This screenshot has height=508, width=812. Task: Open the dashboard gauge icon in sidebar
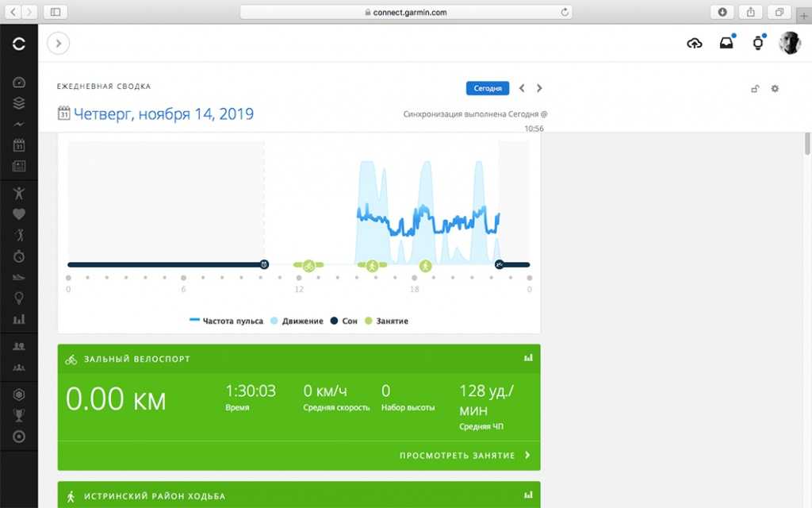coord(19,83)
